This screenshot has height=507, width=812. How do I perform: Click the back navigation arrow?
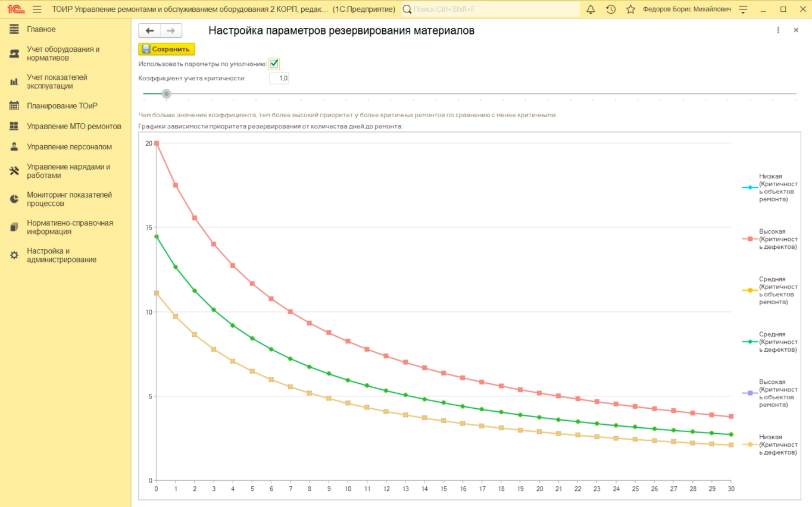[x=149, y=31]
